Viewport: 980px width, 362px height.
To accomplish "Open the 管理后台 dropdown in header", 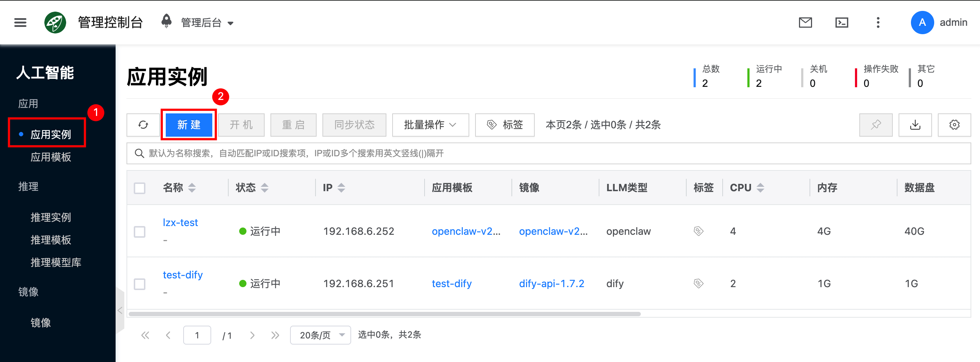I will point(207,23).
